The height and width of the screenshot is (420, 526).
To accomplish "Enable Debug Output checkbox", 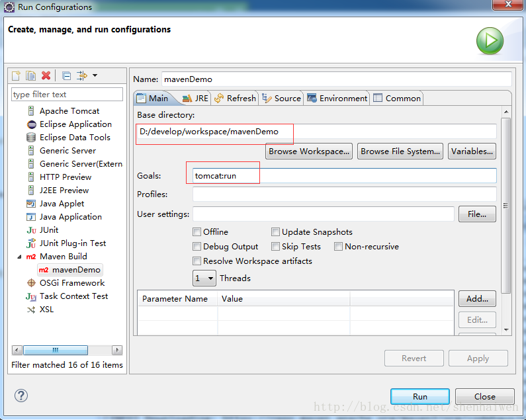I will coord(197,247).
